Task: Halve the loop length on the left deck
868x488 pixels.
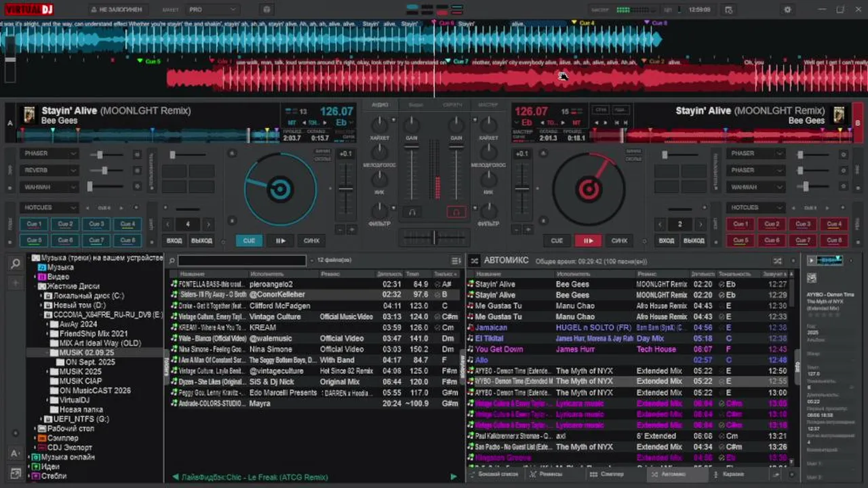Action: 168,224
